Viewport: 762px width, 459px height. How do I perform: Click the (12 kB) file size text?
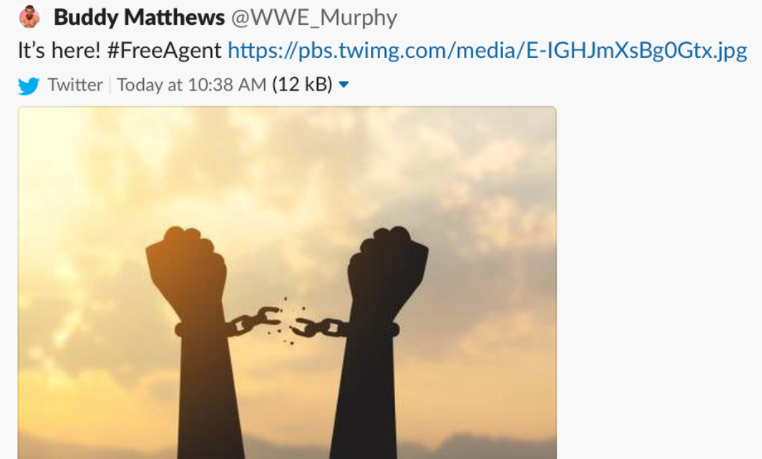coord(302,85)
